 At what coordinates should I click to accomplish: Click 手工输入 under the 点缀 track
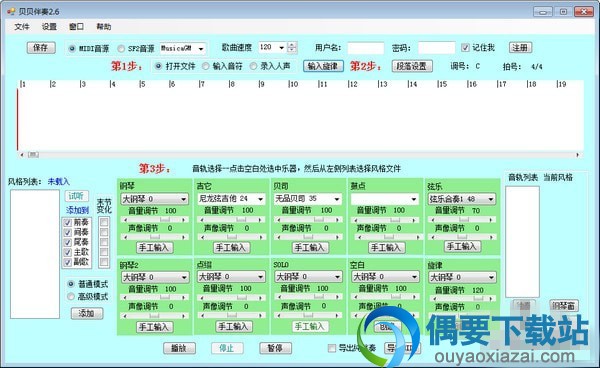tap(234, 326)
